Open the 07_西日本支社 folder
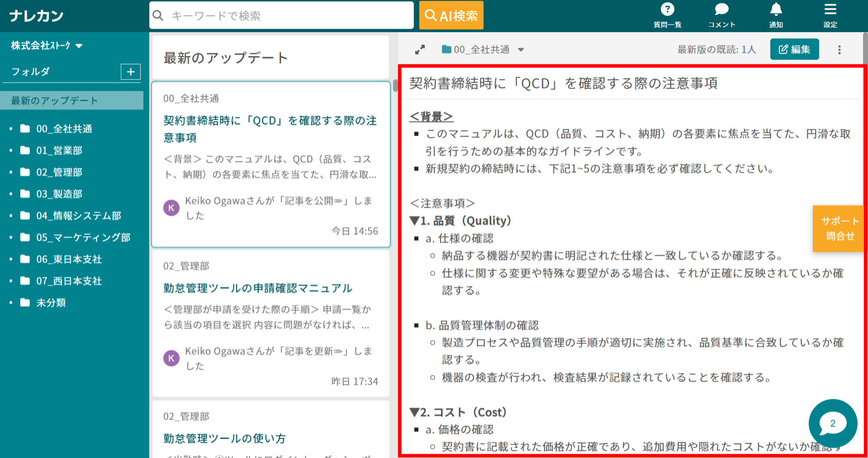This screenshot has height=458, width=868. (x=69, y=281)
